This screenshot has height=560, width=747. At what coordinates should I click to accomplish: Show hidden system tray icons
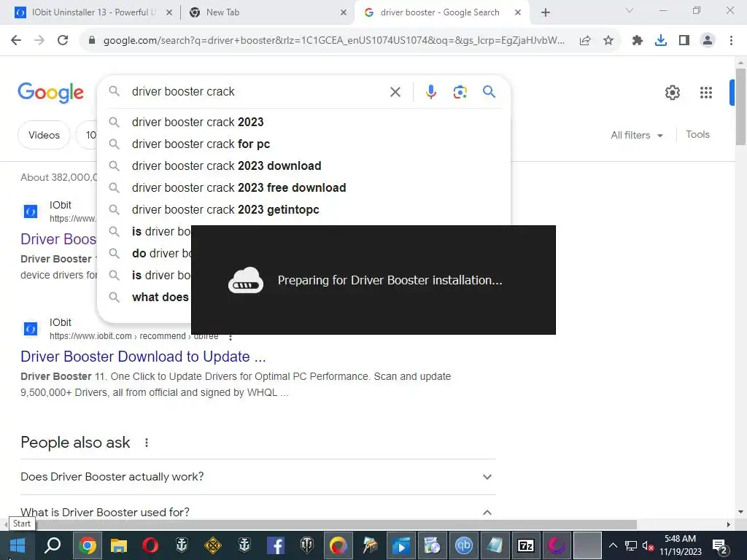click(613, 545)
